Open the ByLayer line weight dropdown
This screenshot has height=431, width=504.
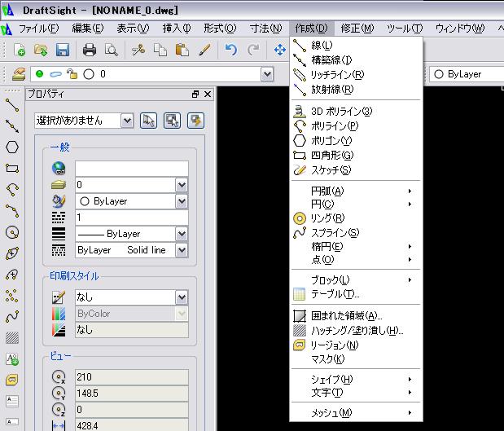click(182, 234)
